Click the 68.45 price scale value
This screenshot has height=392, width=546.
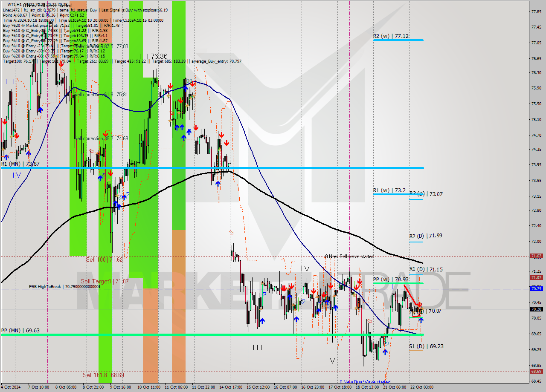click(x=536, y=381)
